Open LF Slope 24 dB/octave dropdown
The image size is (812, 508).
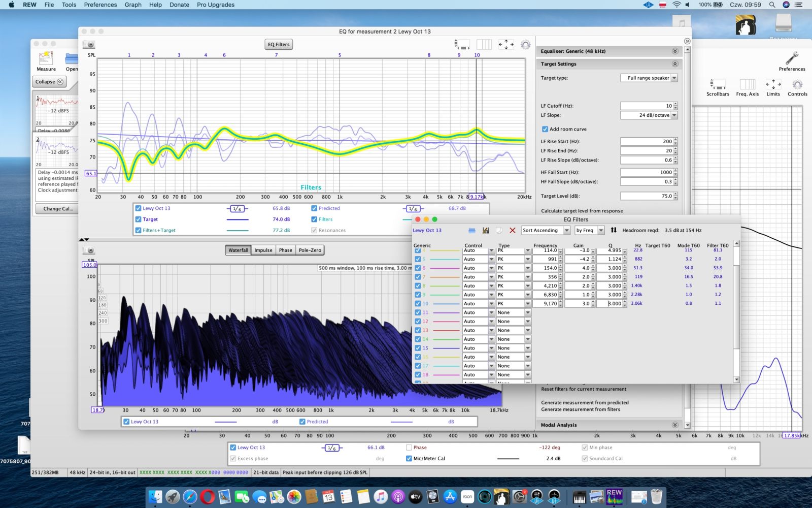click(x=649, y=115)
